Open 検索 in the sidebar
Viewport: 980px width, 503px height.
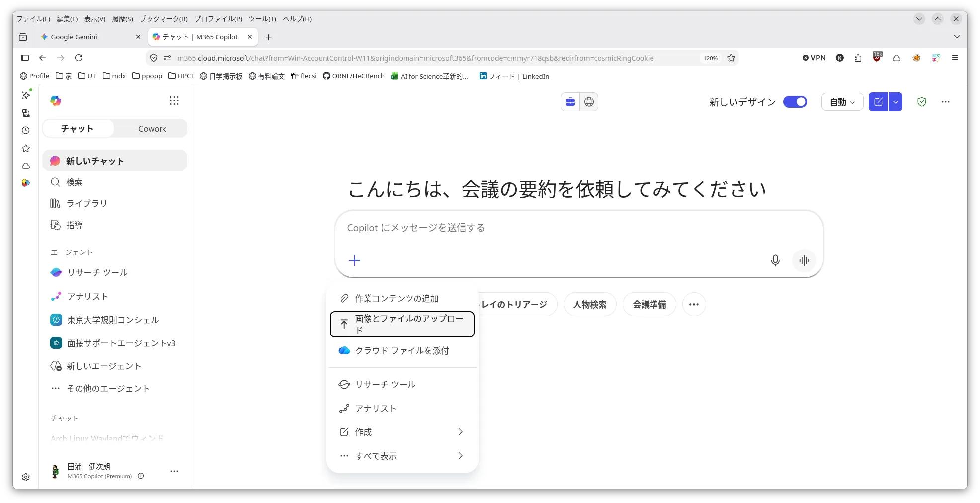115,182
